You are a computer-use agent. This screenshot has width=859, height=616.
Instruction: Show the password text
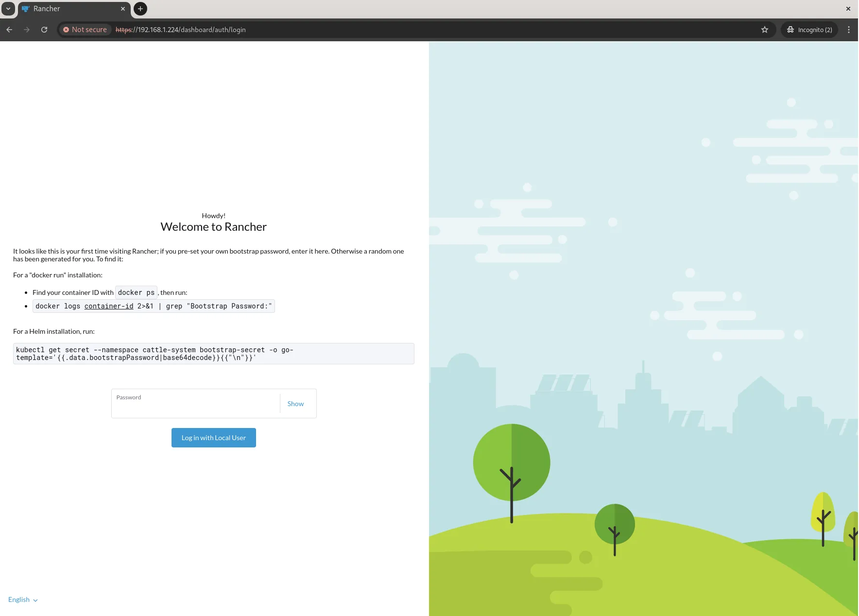[x=295, y=404]
